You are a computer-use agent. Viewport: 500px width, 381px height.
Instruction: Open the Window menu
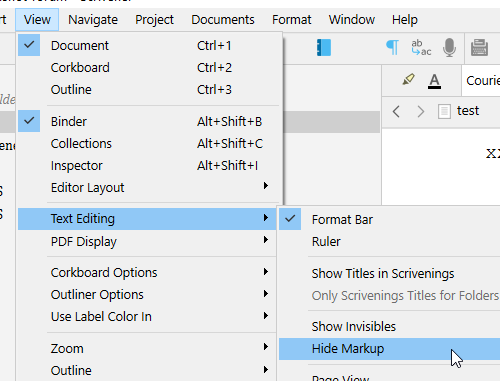352,20
